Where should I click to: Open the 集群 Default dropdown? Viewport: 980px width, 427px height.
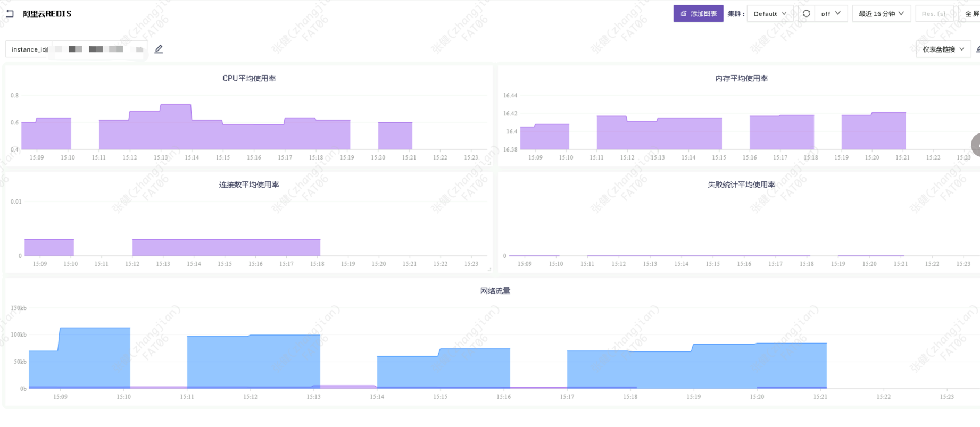(x=770, y=14)
